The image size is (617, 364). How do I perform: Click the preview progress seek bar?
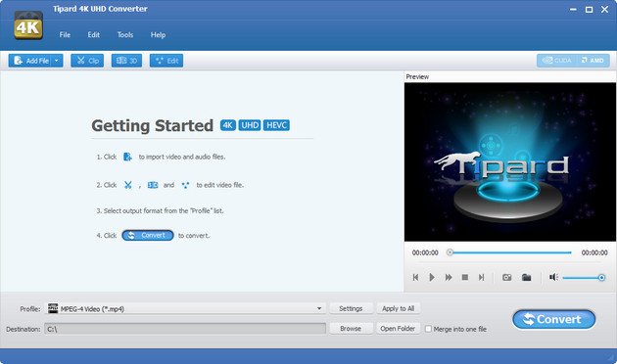(x=509, y=252)
